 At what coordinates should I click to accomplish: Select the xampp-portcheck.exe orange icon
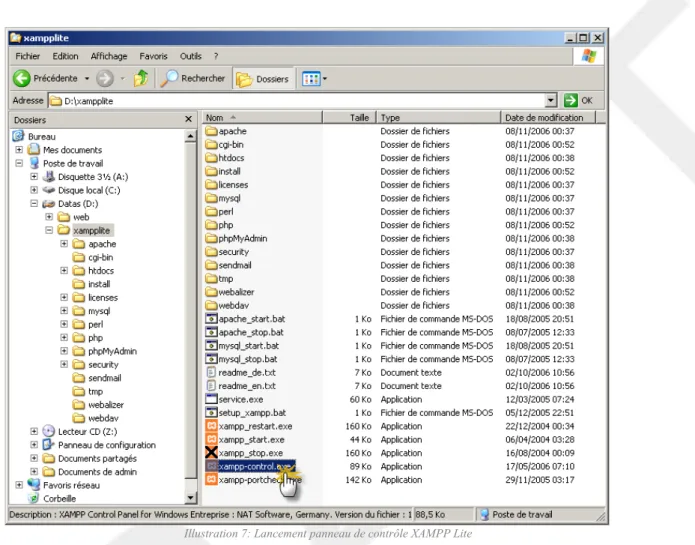[211, 479]
